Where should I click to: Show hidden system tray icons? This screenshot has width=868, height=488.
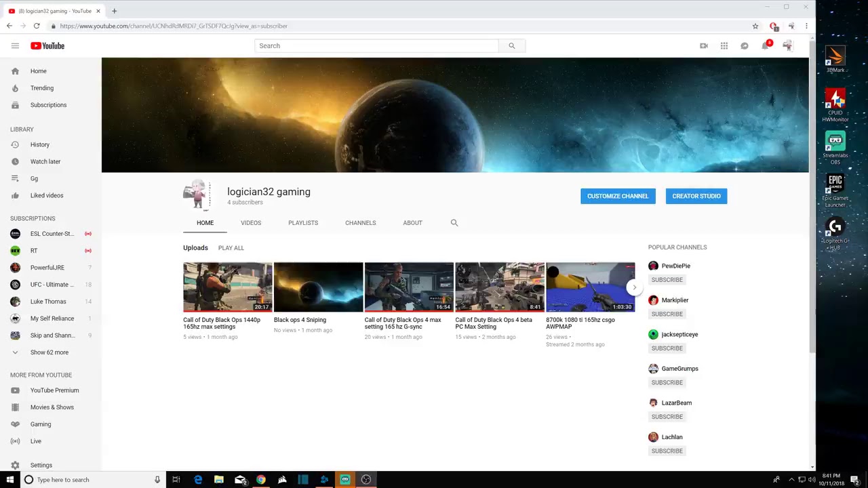pyautogui.click(x=791, y=480)
